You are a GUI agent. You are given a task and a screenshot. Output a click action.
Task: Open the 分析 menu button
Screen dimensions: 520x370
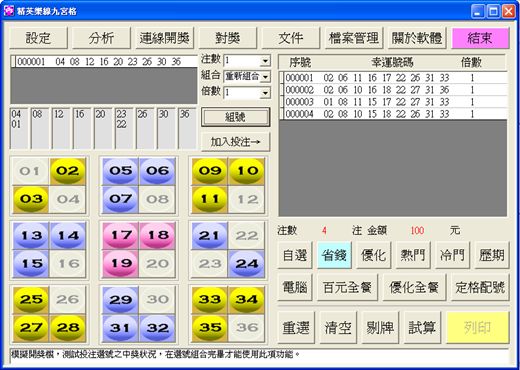pos(101,38)
